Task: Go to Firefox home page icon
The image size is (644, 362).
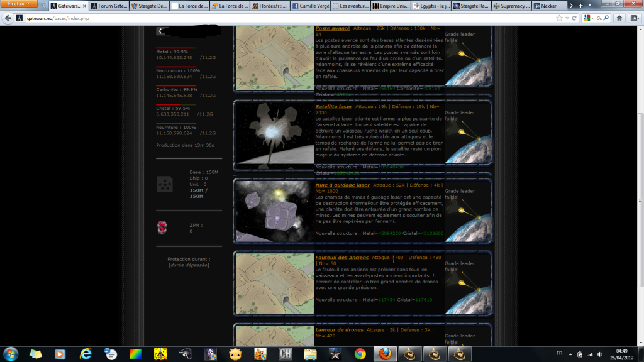Action: tap(619, 18)
